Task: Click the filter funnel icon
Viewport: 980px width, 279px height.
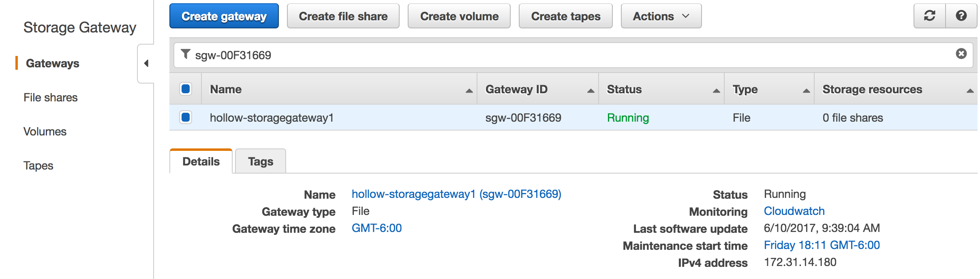Action: pyautogui.click(x=185, y=54)
